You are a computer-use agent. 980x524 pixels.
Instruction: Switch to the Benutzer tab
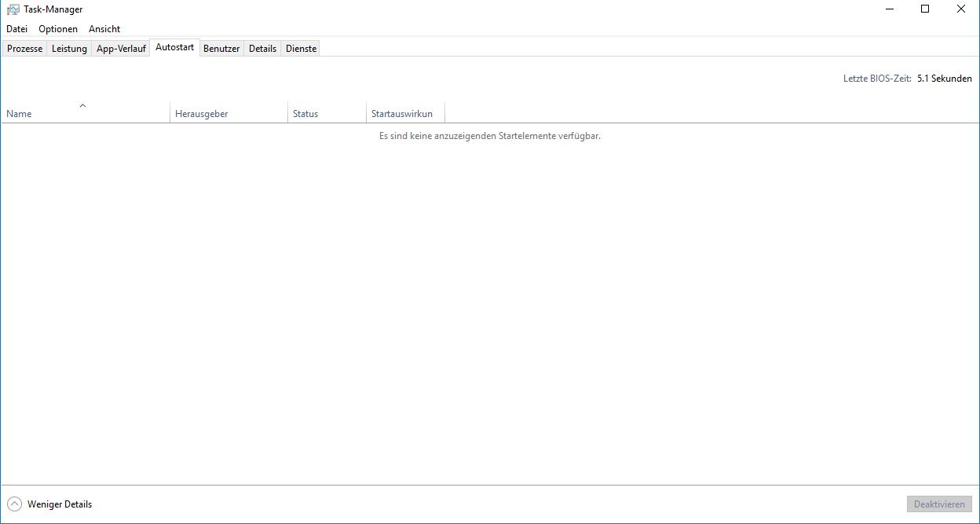[221, 49]
